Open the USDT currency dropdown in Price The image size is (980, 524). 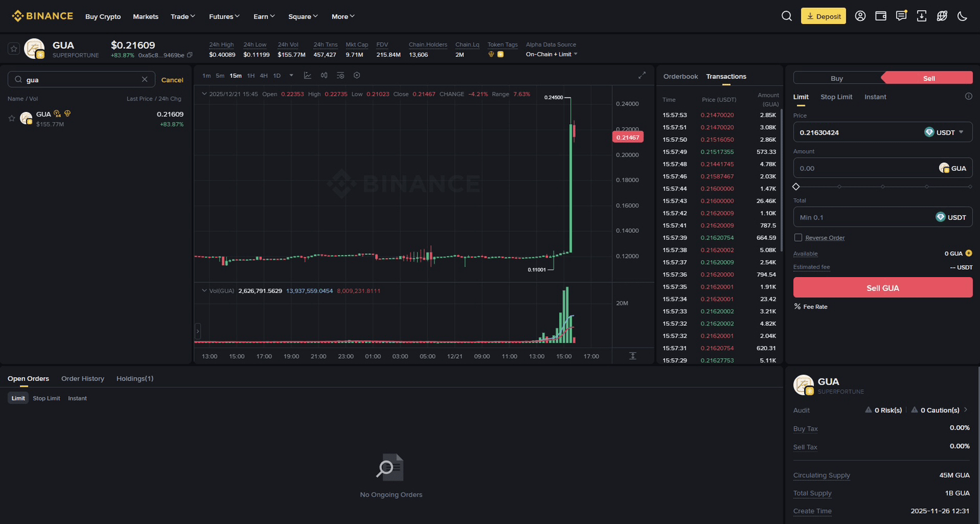pos(944,132)
